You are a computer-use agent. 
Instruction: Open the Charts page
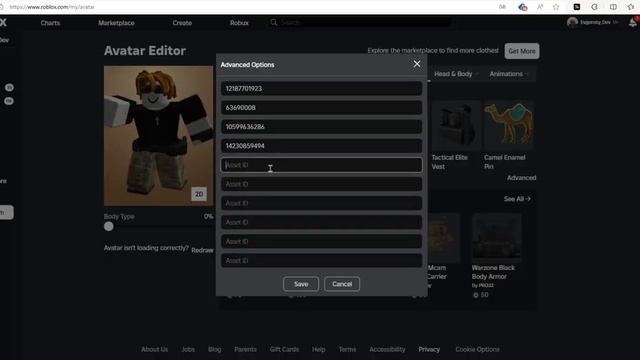(x=50, y=23)
